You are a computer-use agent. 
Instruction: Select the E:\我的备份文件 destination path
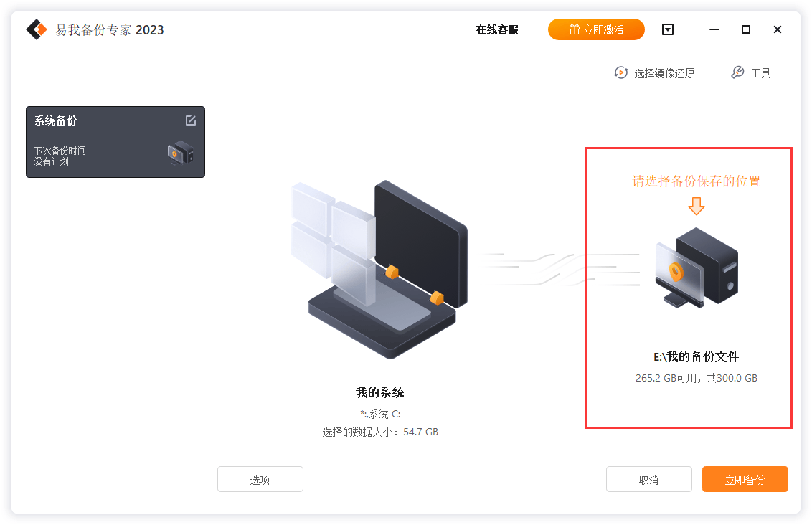point(696,356)
